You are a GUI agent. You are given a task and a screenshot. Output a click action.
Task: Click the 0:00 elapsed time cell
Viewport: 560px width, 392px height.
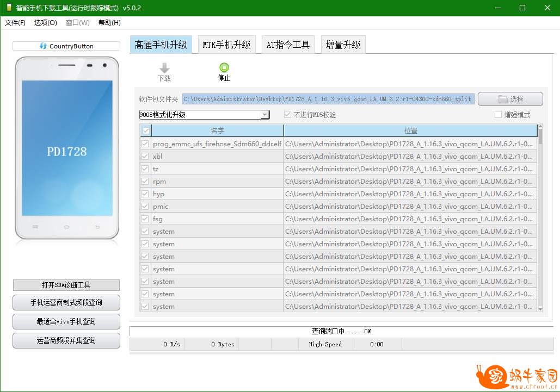pyautogui.click(x=377, y=344)
